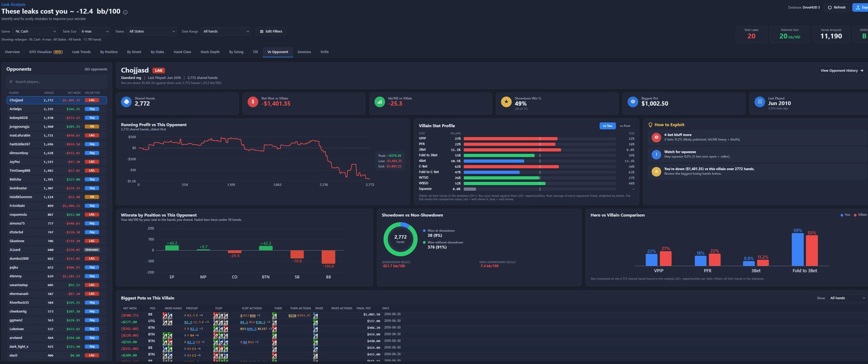This screenshot has height=364, width=868.
Task: Click the bb/100 vs Villain chart icon
Action: (x=380, y=102)
